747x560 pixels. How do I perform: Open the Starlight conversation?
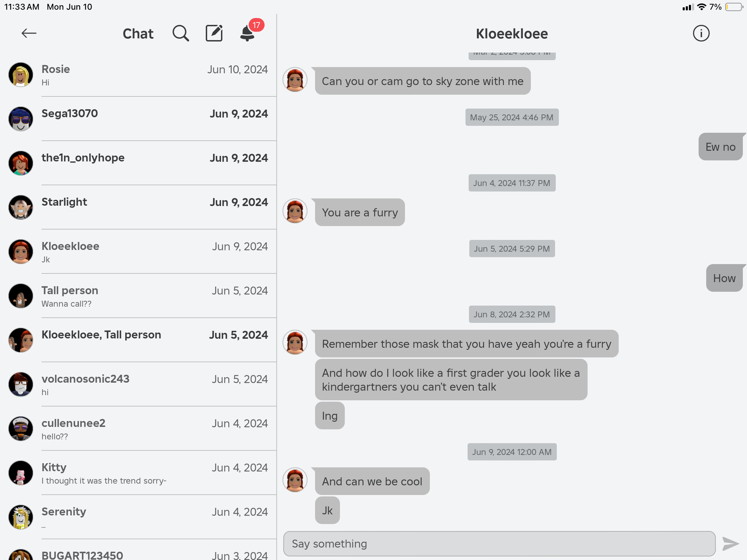coord(138,207)
